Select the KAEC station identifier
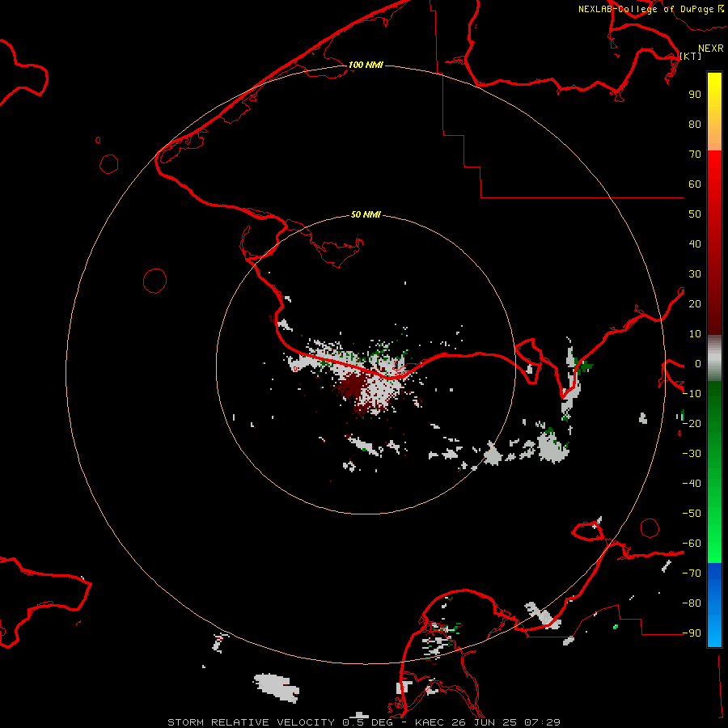The width and height of the screenshot is (728, 728). coord(430,722)
